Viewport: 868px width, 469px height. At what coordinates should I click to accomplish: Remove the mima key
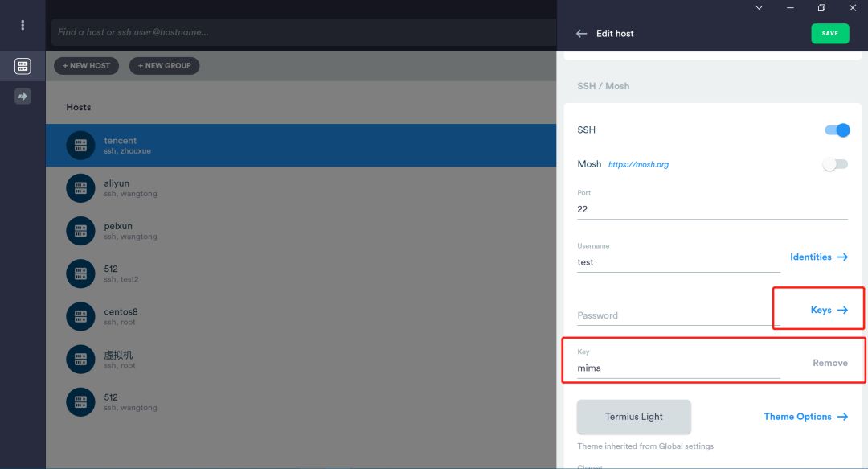pyautogui.click(x=829, y=363)
